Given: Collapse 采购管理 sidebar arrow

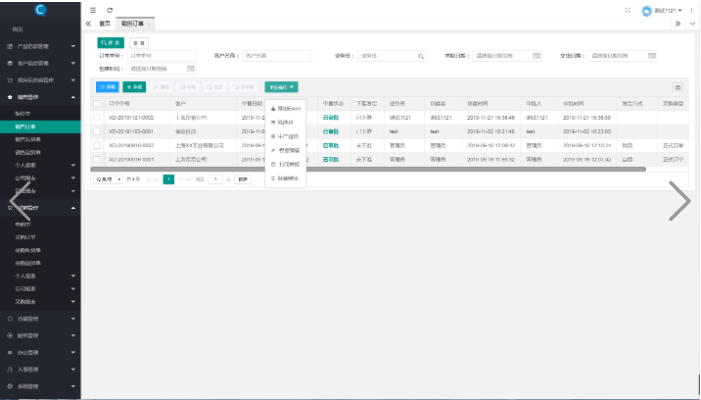Looking at the screenshot, I should coord(73,208).
